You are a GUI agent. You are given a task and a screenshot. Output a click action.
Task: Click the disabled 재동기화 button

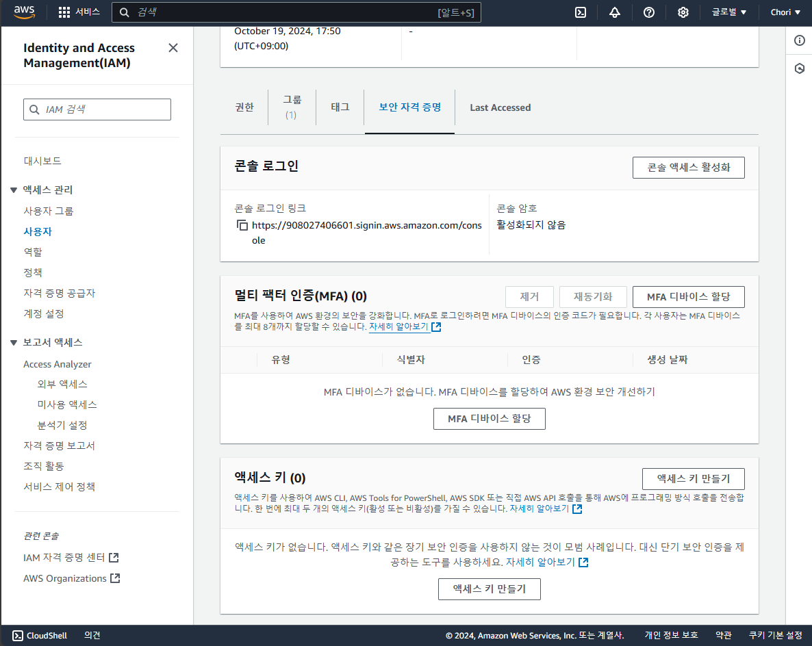pos(593,297)
